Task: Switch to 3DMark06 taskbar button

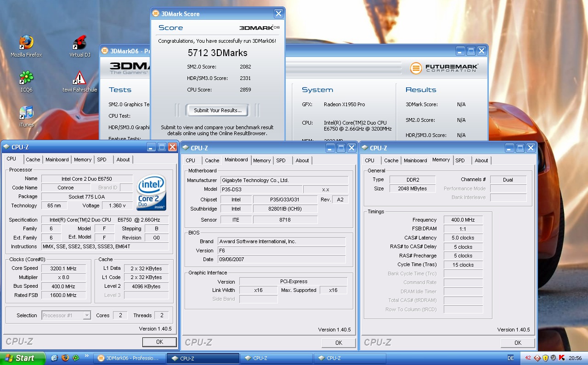Action: [x=129, y=358]
